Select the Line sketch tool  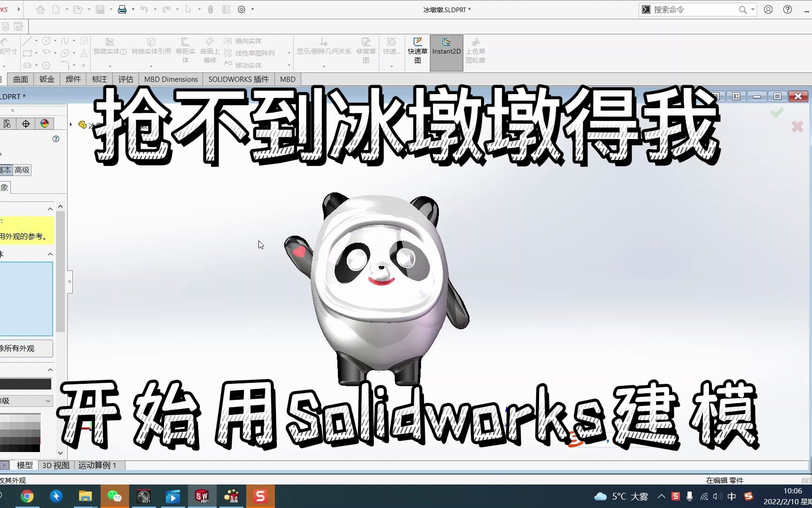(27, 41)
